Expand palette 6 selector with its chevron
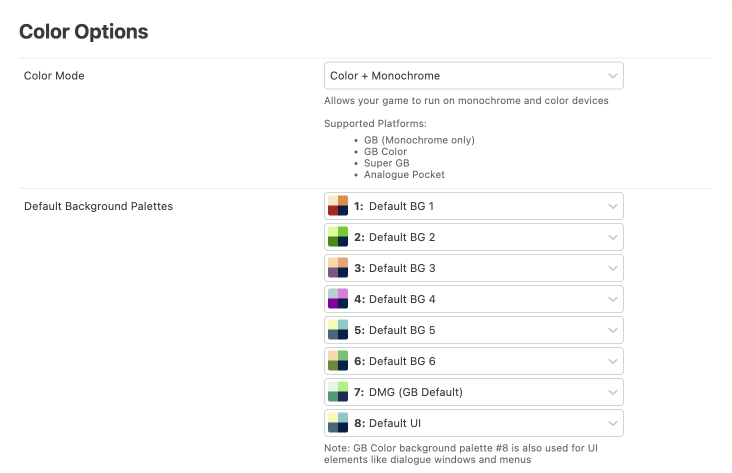Screen dimensions: 732x473 pyautogui.click(x=612, y=361)
